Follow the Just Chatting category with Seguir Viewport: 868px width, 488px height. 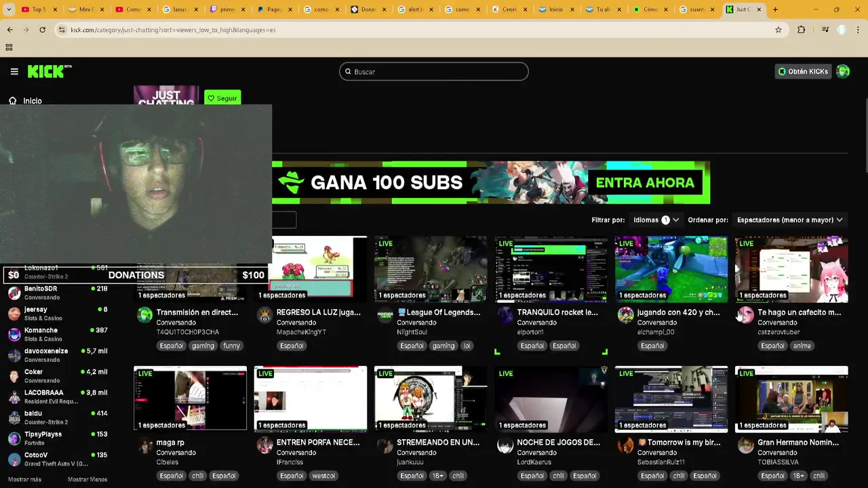(222, 98)
